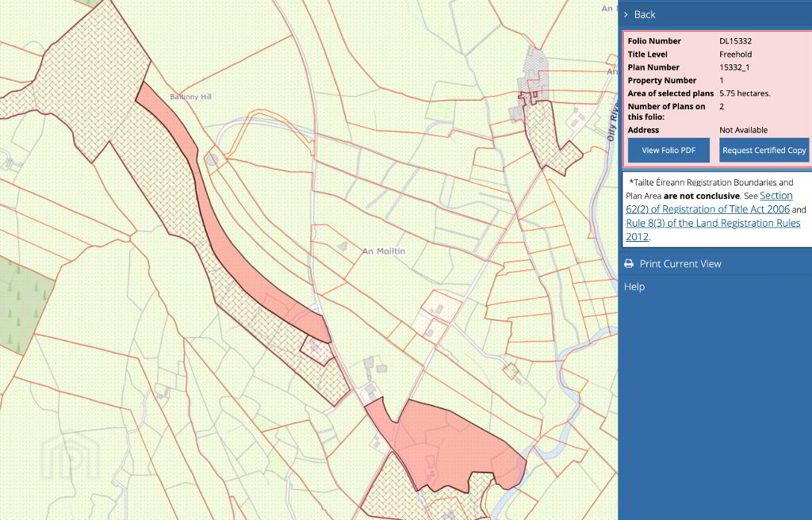
Task: Open the View Folio PDF button
Action: click(668, 150)
